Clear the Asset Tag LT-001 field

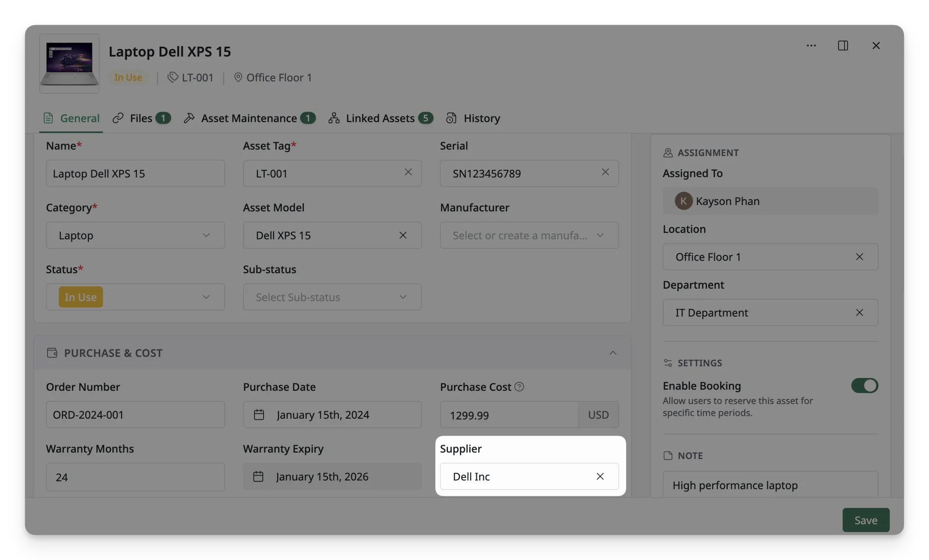408,172
